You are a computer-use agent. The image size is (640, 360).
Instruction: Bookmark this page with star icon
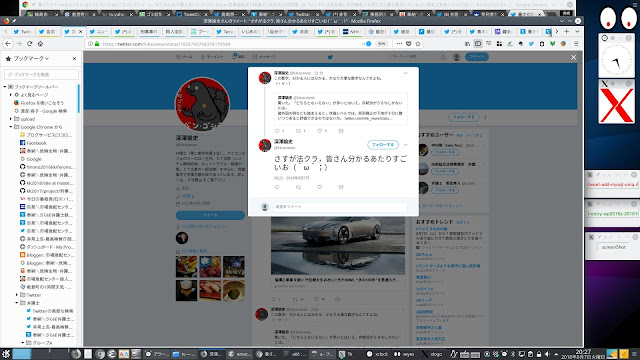pos(418,44)
